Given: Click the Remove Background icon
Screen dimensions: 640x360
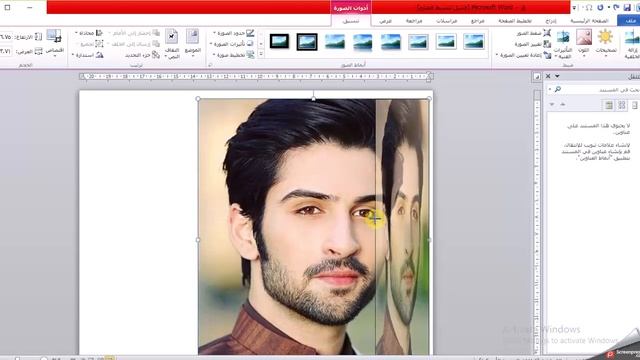Looking at the screenshot, I should 632,38.
